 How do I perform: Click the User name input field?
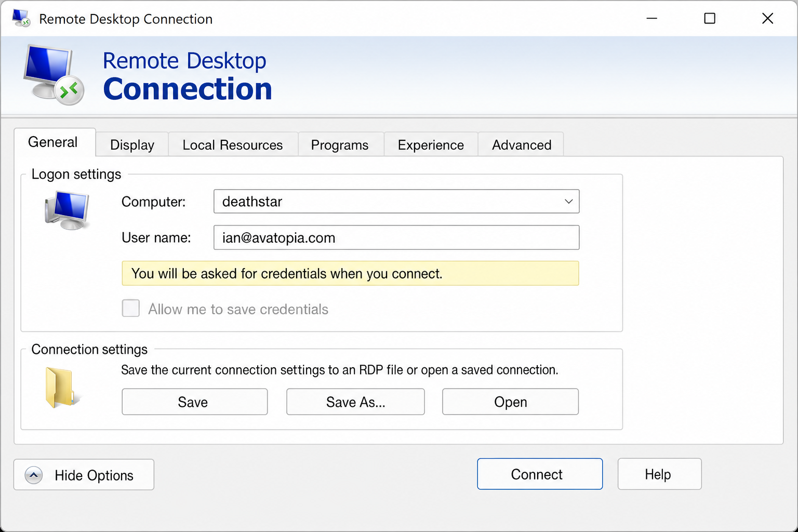click(x=396, y=237)
